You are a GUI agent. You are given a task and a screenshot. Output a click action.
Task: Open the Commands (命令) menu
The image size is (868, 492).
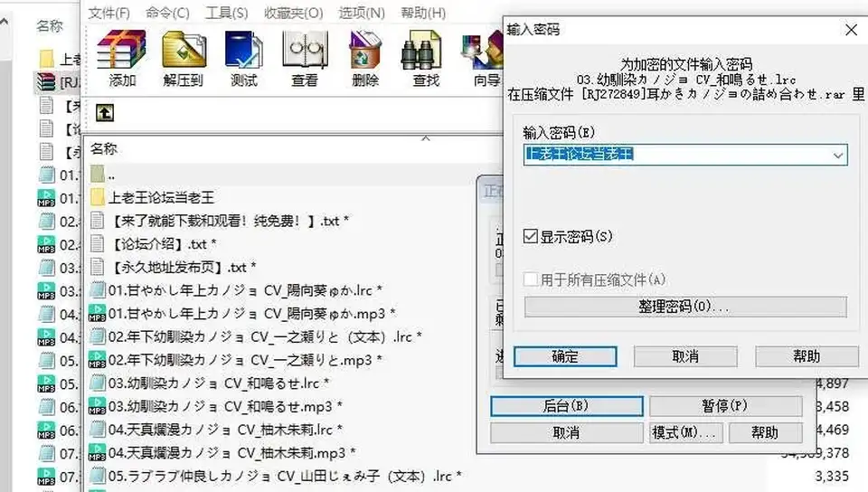click(x=167, y=13)
